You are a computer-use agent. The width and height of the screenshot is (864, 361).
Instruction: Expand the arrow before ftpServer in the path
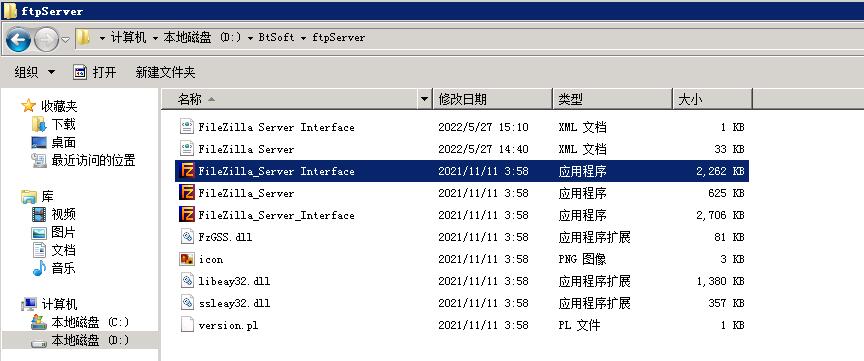point(304,38)
